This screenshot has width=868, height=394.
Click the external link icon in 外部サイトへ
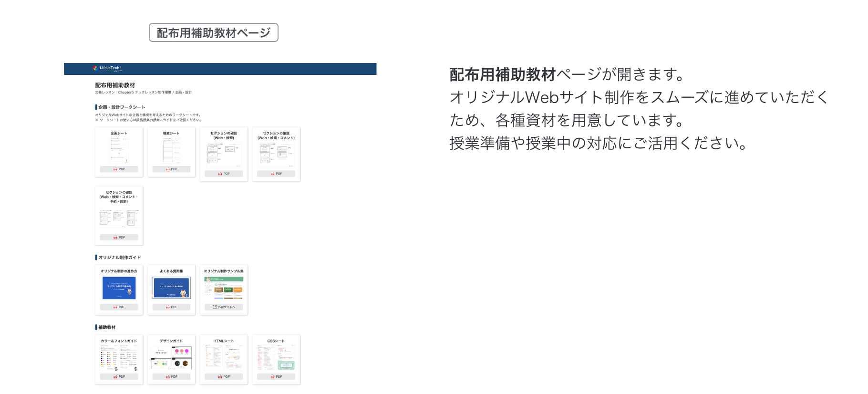215,307
